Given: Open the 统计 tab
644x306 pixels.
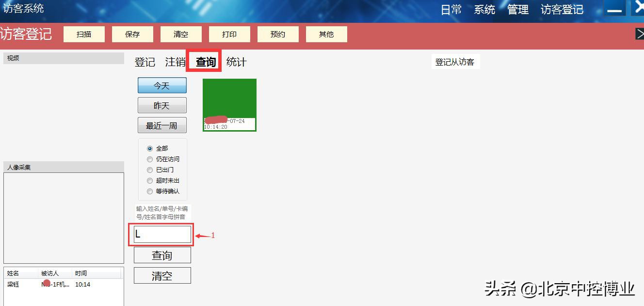Looking at the screenshot, I should click(x=236, y=62).
